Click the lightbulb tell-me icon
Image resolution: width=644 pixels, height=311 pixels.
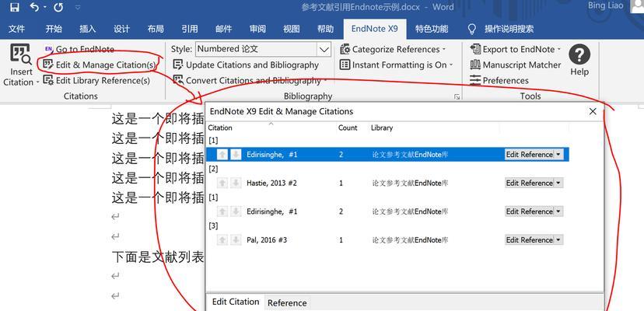(x=472, y=29)
